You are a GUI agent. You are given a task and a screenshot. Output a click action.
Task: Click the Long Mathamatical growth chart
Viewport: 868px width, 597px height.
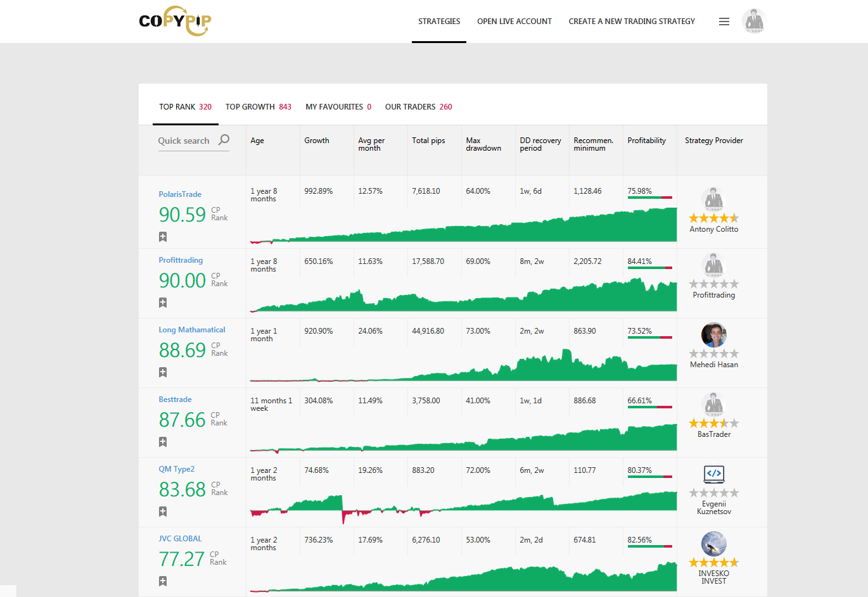pyautogui.click(x=463, y=366)
